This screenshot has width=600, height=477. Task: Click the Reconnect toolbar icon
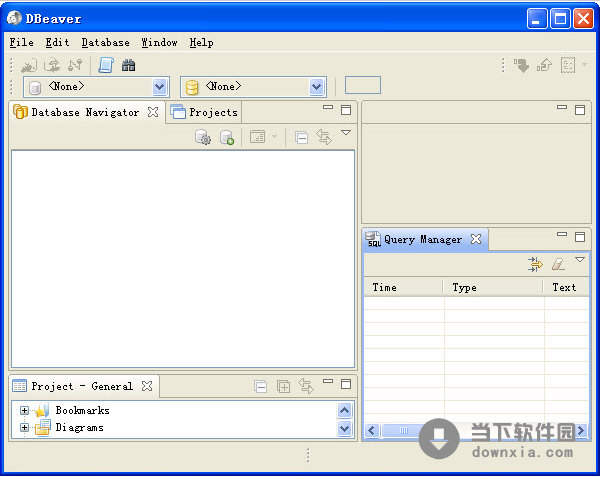[x=52, y=65]
